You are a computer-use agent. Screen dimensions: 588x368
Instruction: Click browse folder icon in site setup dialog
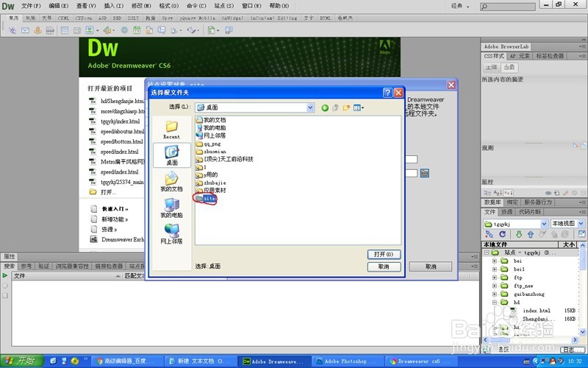click(425, 173)
